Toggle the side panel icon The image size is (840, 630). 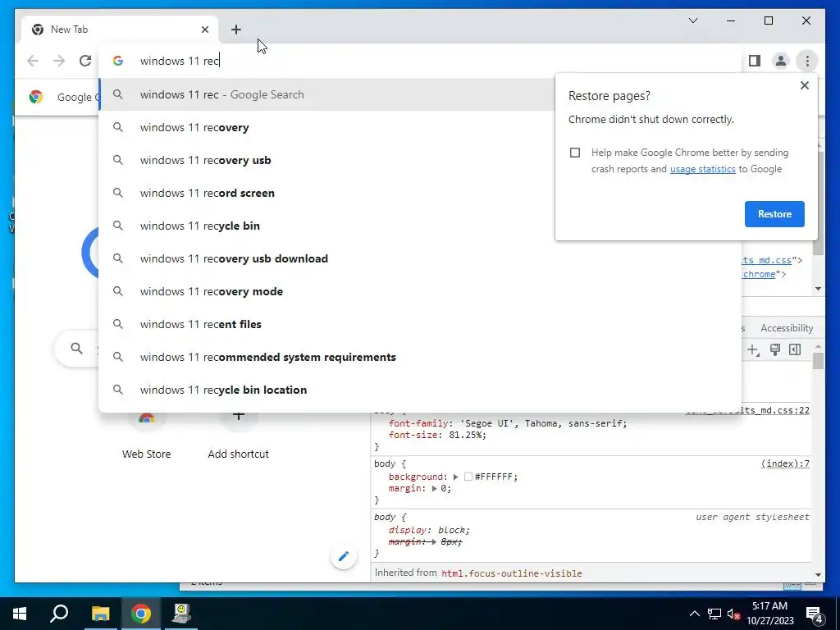coord(755,61)
